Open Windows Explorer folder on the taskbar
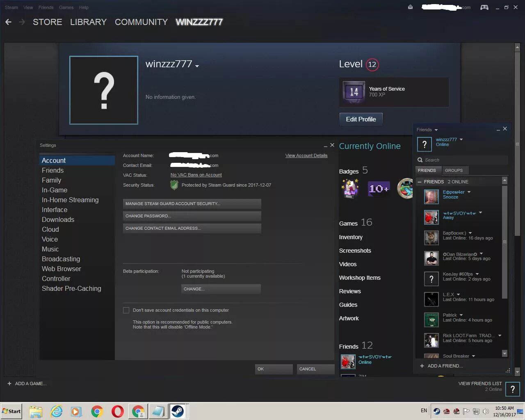Image resolution: width=525 pixels, height=420 pixels. (x=36, y=411)
